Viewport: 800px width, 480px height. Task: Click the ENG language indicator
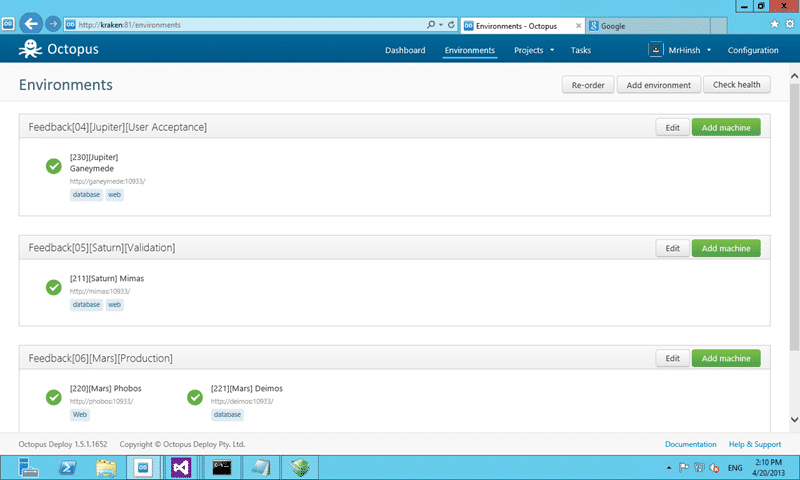coord(735,468)
